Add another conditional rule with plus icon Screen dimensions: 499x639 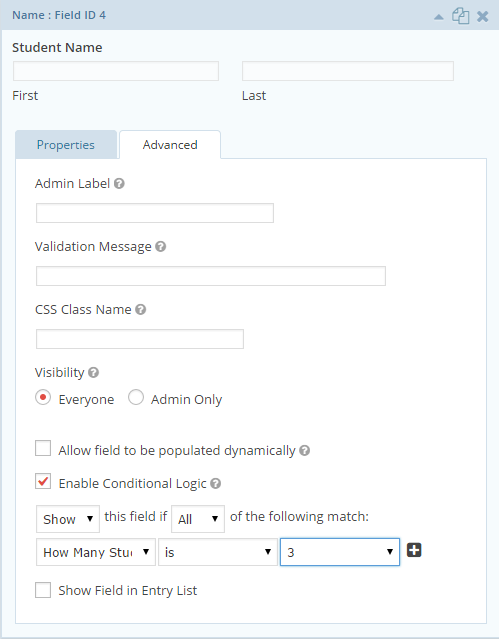click(414, 551)
